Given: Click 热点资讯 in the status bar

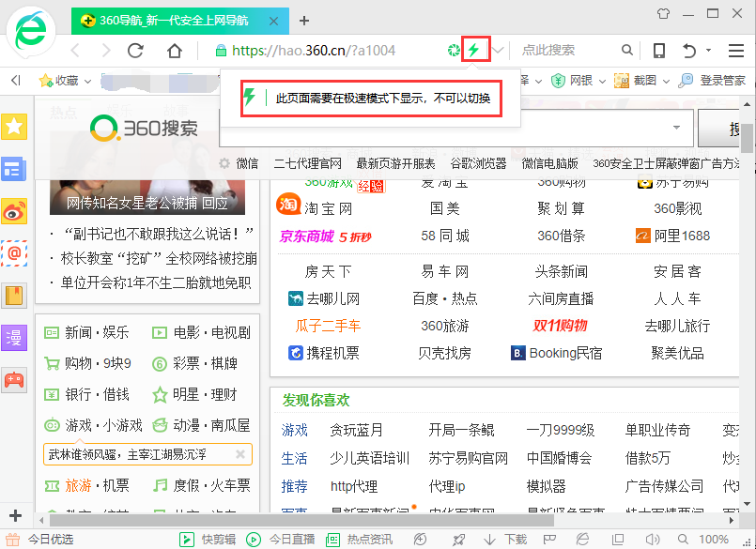Looking at the screenshot, I should (x=359, y=540).
